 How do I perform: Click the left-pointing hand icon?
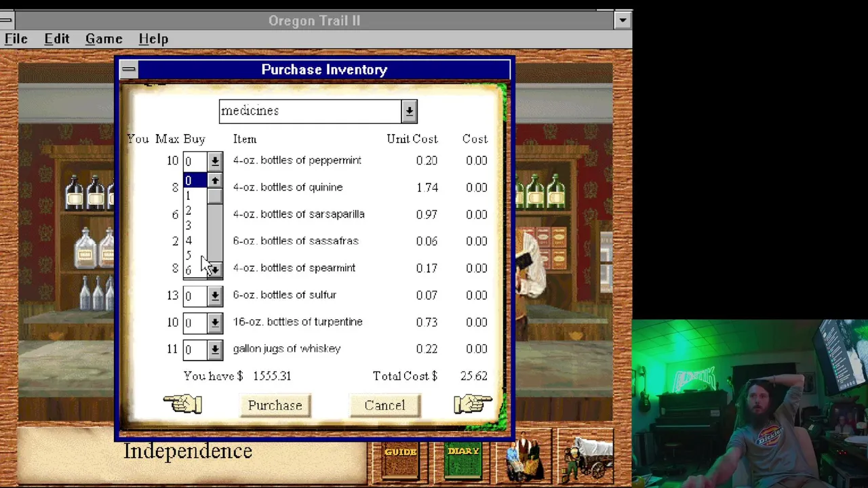[182, 404]
